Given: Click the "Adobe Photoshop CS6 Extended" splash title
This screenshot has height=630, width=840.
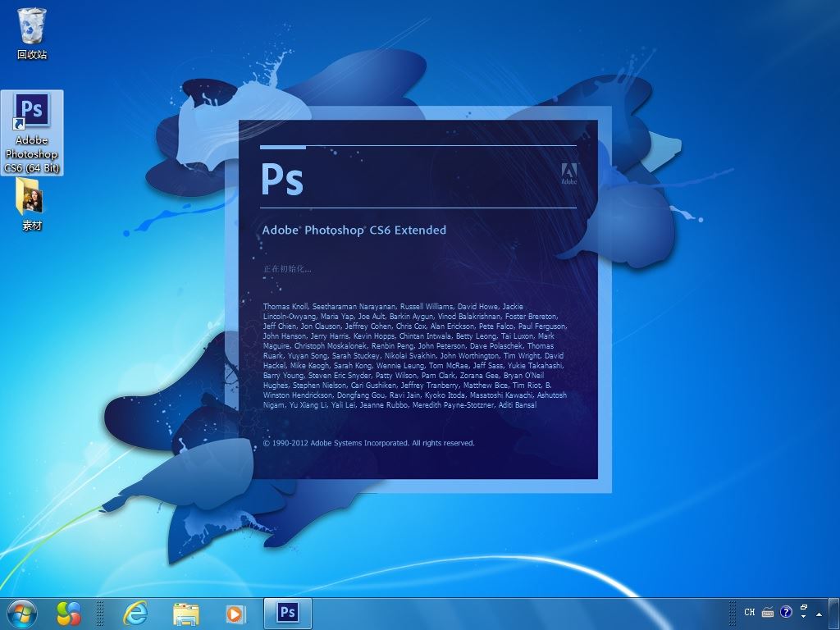Looking at the screenshot, I should (x=354, y=231).
